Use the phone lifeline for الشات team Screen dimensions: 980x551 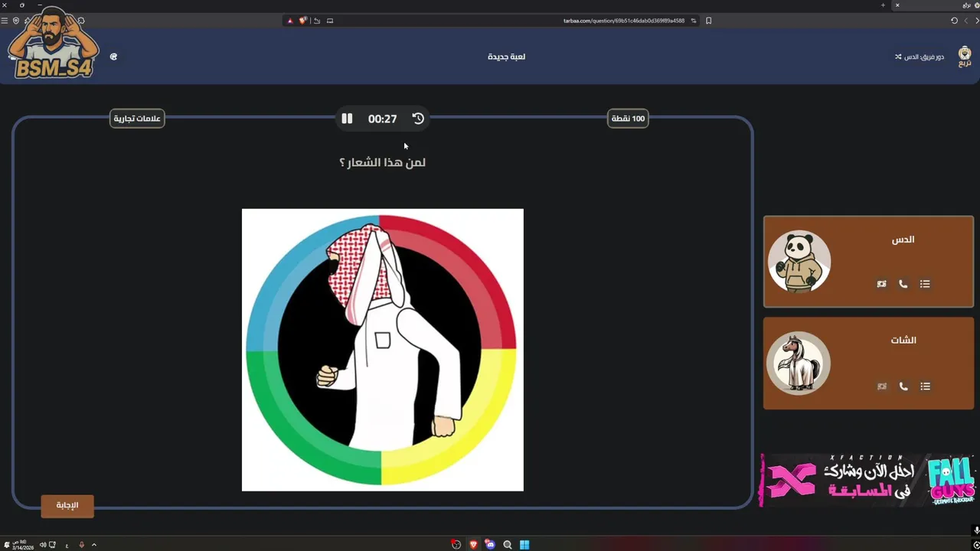point(903,386)
